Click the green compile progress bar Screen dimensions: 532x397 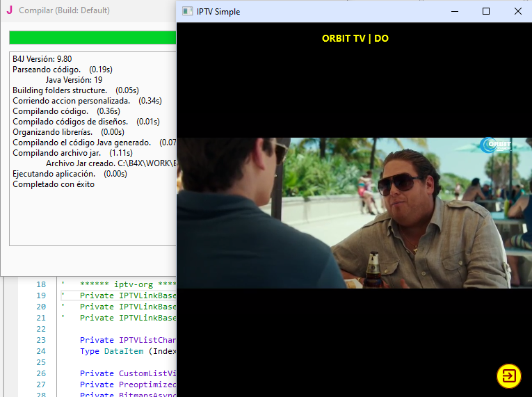pyautogui.click(x=92, y=38)
